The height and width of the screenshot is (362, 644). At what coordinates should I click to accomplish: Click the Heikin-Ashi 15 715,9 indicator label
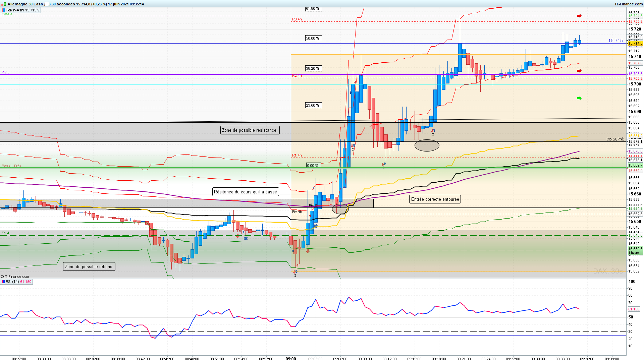pos(22,10)
